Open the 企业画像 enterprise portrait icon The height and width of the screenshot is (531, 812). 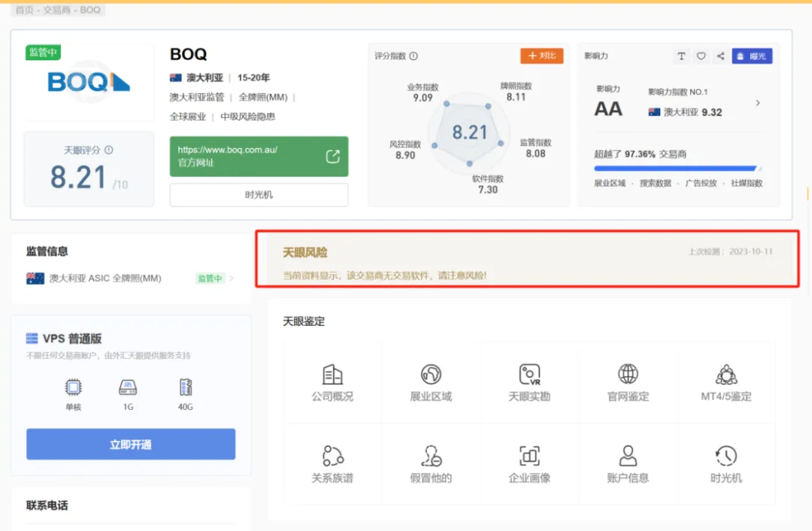point(529,456)
